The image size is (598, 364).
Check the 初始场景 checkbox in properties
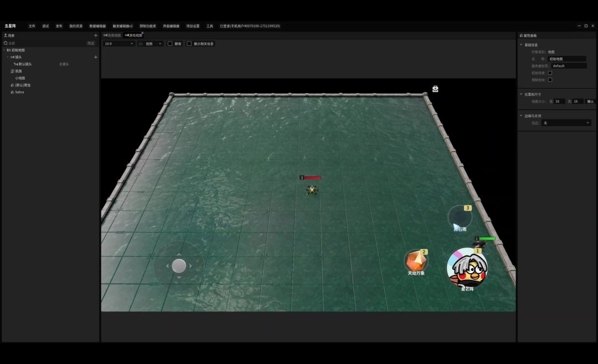550,73
